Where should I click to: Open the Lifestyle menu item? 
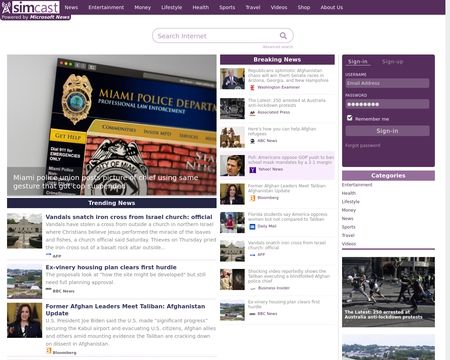(x=171, y=7)
